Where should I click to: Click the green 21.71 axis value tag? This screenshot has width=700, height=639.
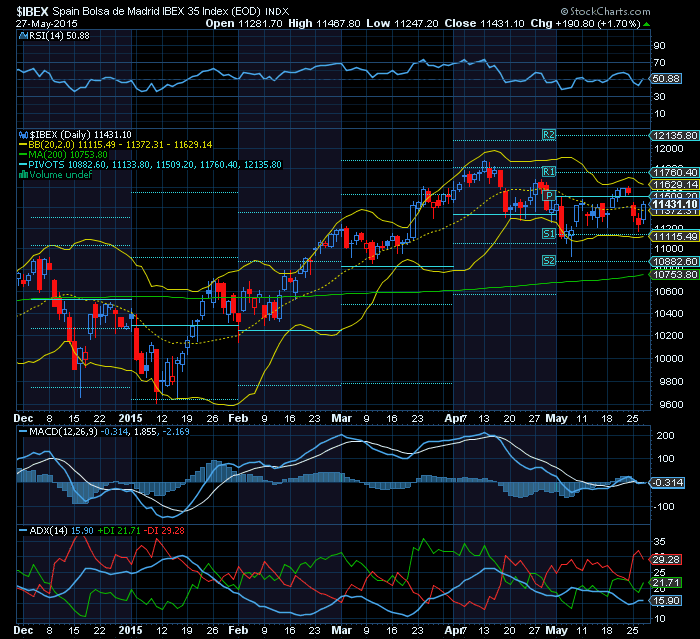(x=666, y=583)
